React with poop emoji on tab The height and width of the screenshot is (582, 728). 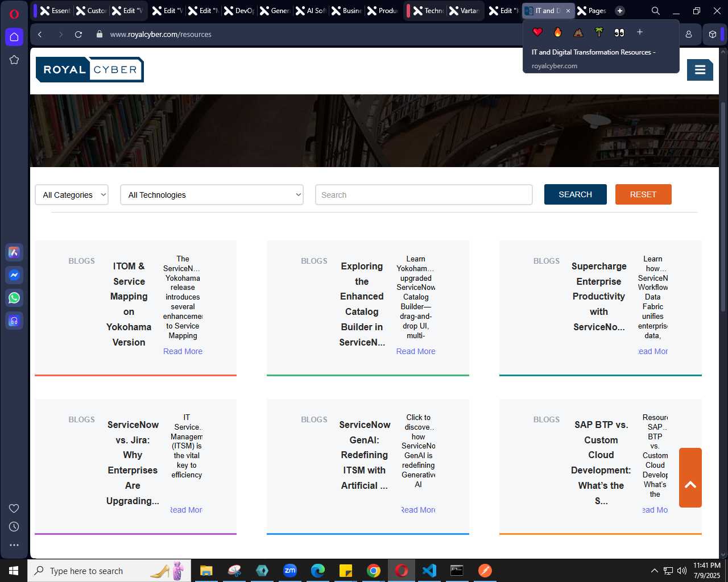click(578, 32)
